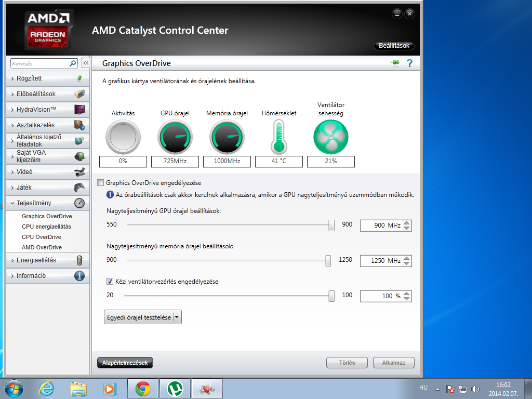Open the Egyedi órajel tesztelése dropdown arrow
Screen dimensions: 532x399
point(177,317)
